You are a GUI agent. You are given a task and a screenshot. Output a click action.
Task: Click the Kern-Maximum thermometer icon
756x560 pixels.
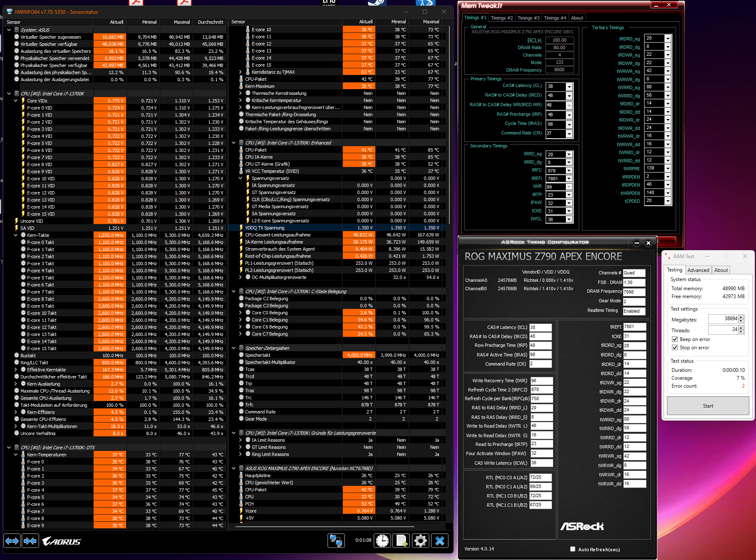(241, 86)
